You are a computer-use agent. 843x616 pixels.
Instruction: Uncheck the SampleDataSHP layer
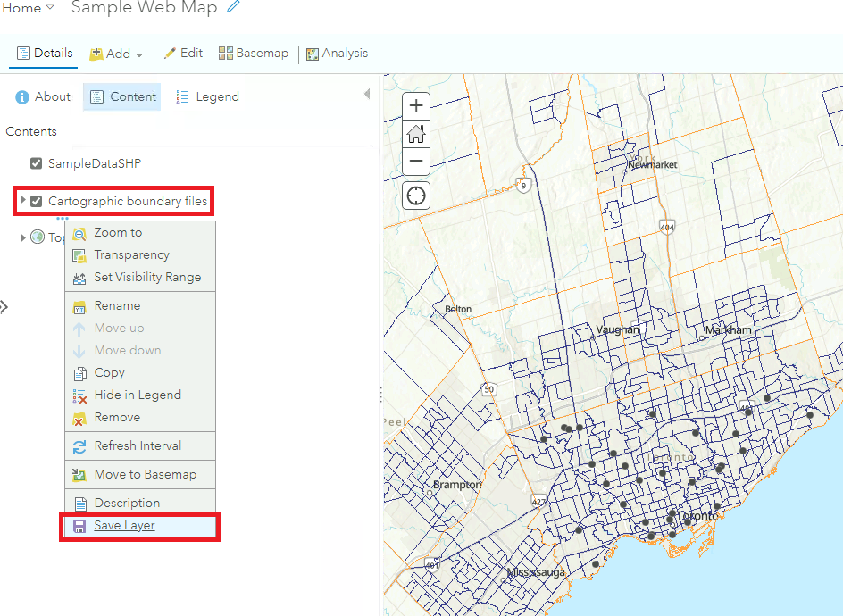(36, 163)
